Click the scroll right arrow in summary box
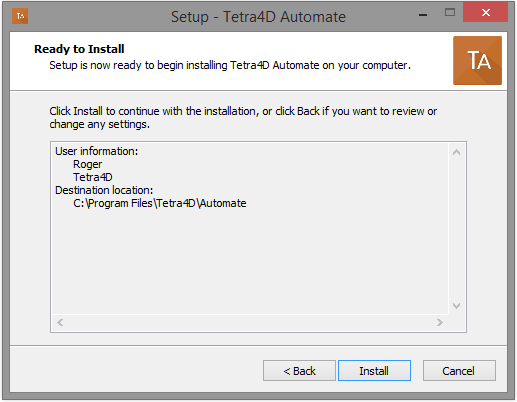517x402 pixels. pos(440,322)
